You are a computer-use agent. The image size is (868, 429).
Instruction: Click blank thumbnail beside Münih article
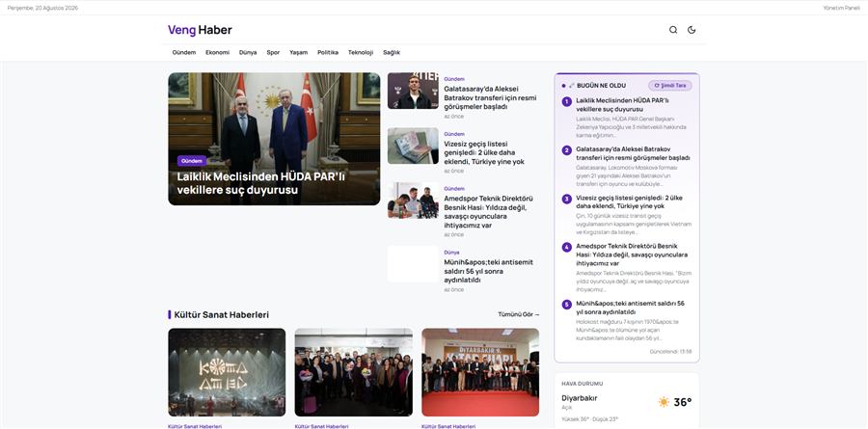tap(413, 264)
